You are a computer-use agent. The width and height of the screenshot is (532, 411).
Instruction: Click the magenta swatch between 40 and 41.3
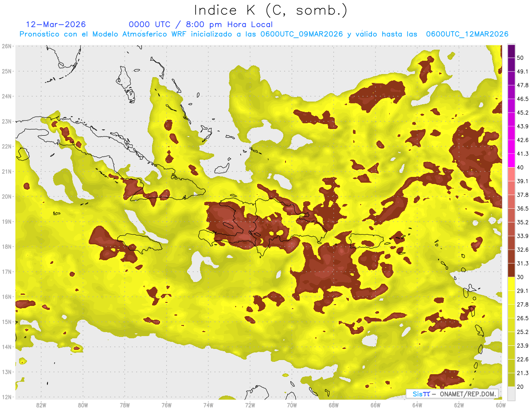tap(511, 160)
